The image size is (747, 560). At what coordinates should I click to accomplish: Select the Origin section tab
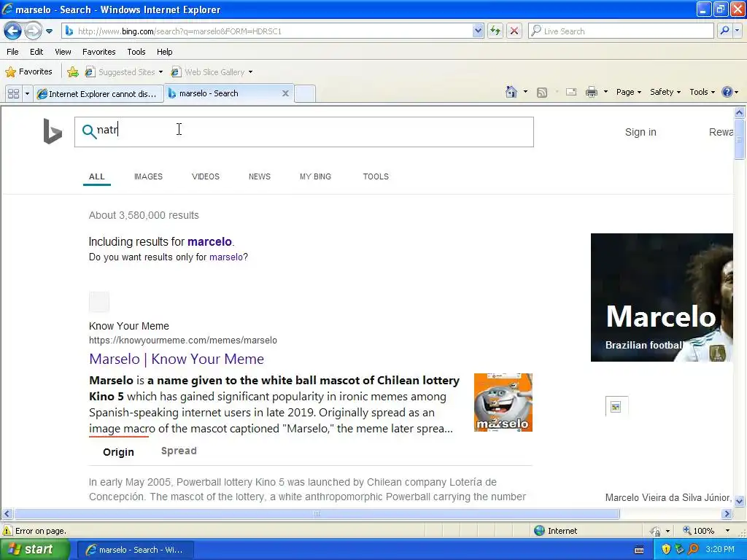coord(119,452)
